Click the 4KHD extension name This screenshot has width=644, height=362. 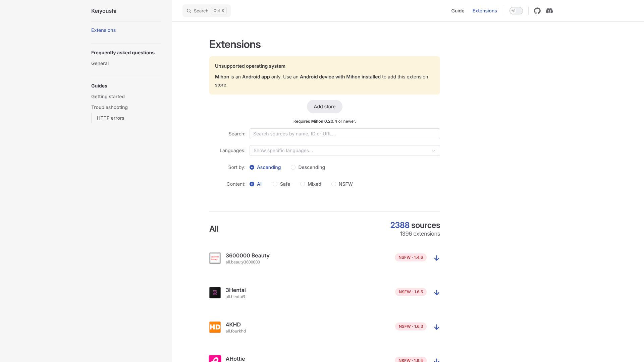pyautogui.click(x=233, y=324)
